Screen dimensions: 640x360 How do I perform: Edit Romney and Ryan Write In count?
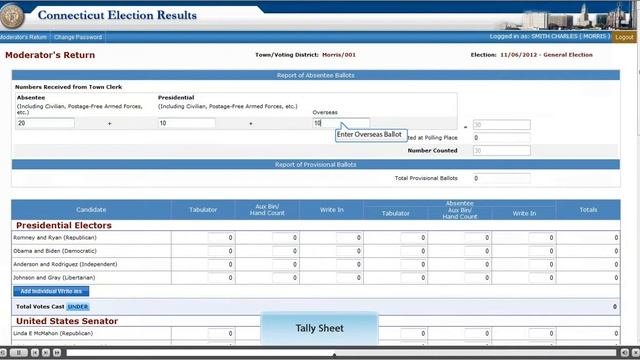(349, 238)
